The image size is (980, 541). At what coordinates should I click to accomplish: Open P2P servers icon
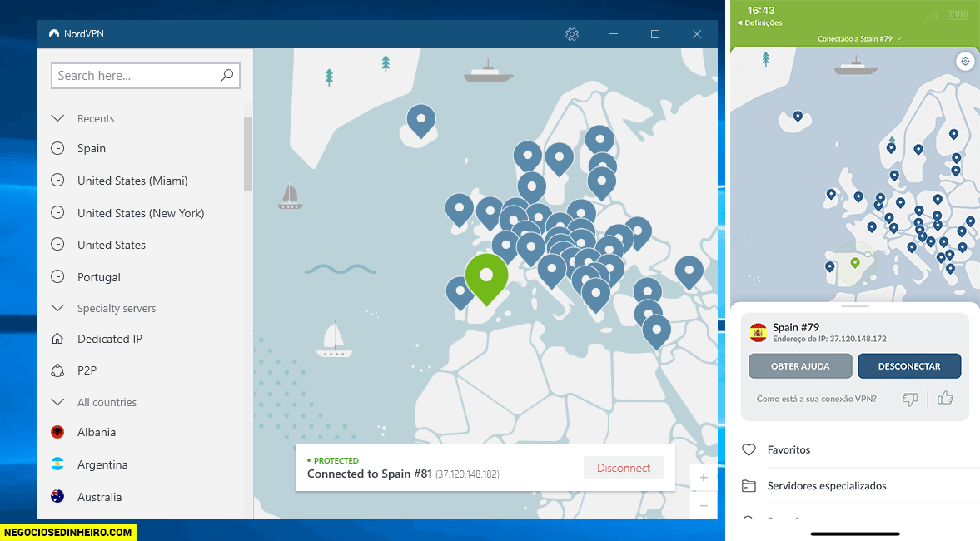coord(57,370)
